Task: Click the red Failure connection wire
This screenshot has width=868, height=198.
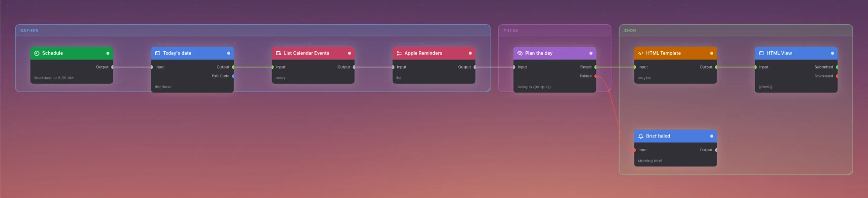Action: (615, 113)
